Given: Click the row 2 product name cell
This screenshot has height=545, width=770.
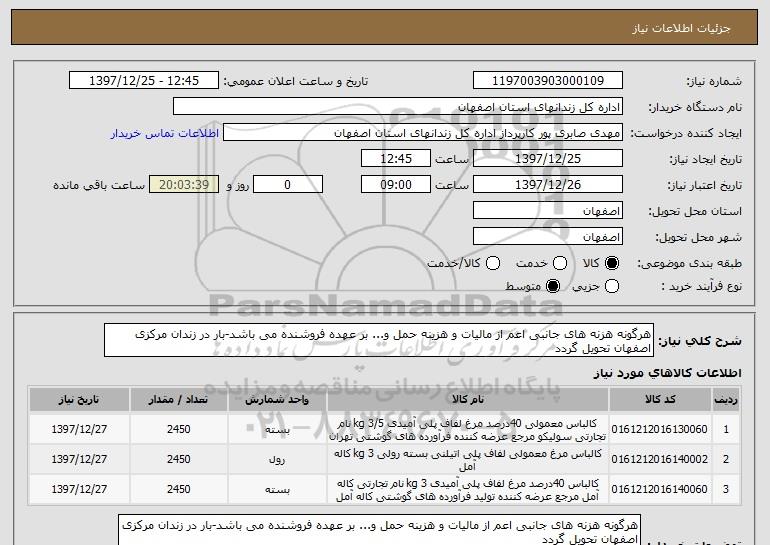Looking at the screenshot, I should 468,460.
